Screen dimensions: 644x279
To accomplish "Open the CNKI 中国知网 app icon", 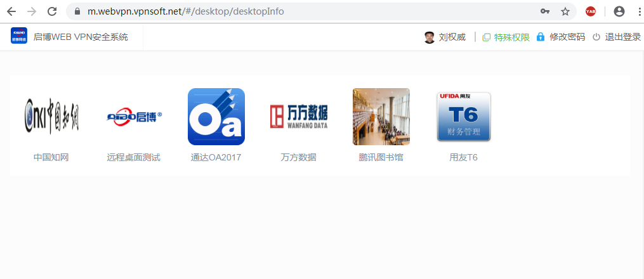I will point(52,117).
